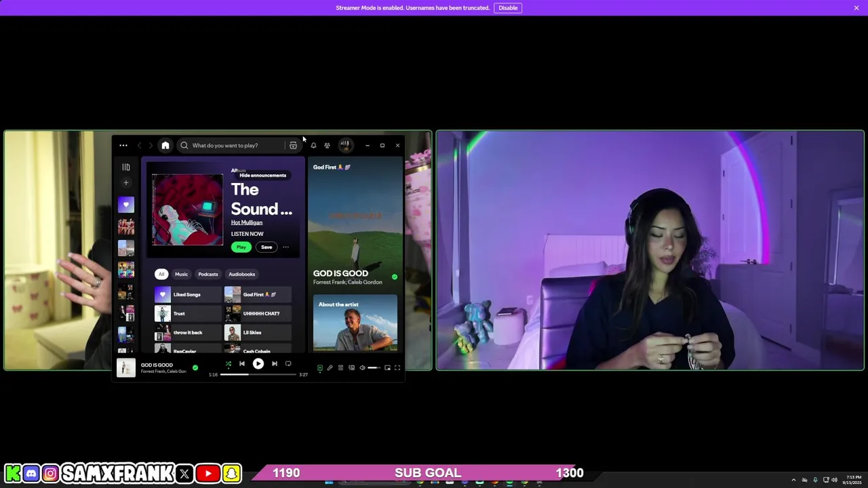
Task: Open Liked Songs heart in sidebar
Action: click(126, 205)
